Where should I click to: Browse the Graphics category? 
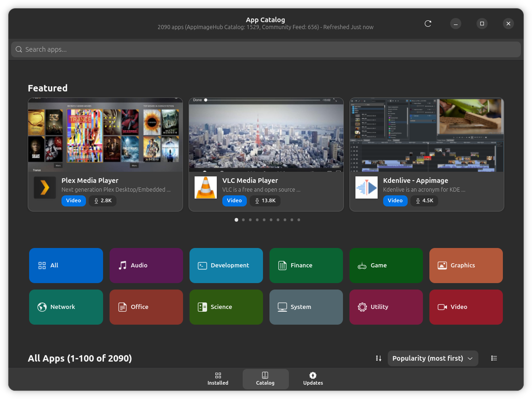point(466,266)
